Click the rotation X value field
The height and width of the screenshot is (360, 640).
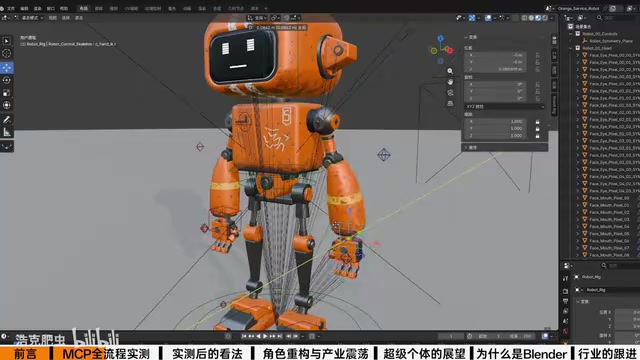495,84
